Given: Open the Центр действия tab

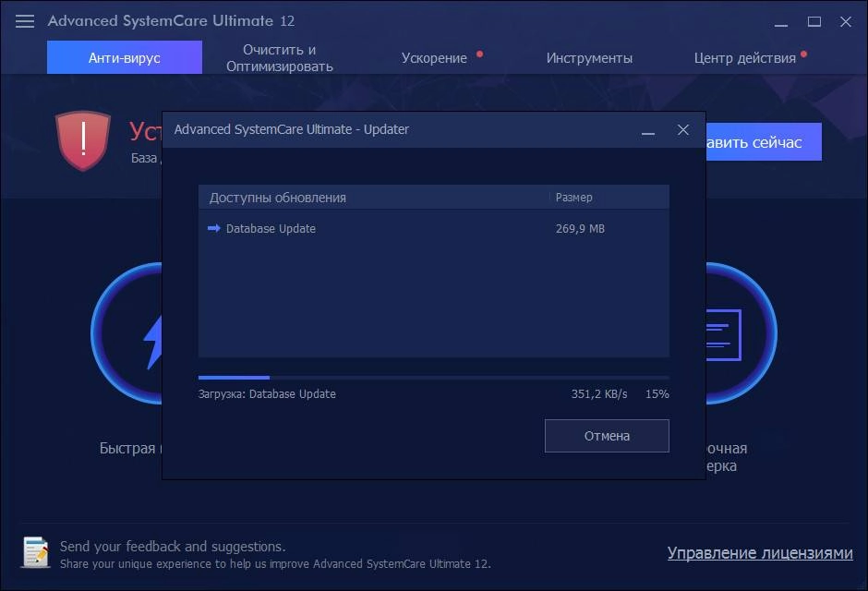Looking at the screenshot, I should pyautogui.click(x=744, y=57).
